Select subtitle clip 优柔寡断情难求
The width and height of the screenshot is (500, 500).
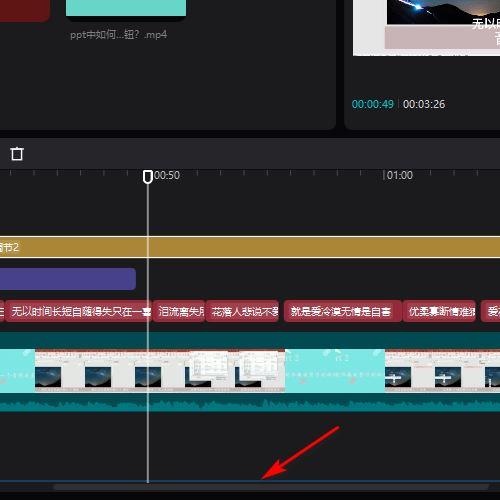coord(439,311)
